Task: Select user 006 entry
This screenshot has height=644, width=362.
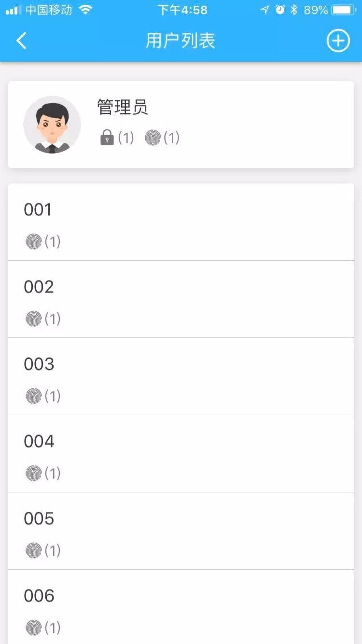Action: [39, 596]
